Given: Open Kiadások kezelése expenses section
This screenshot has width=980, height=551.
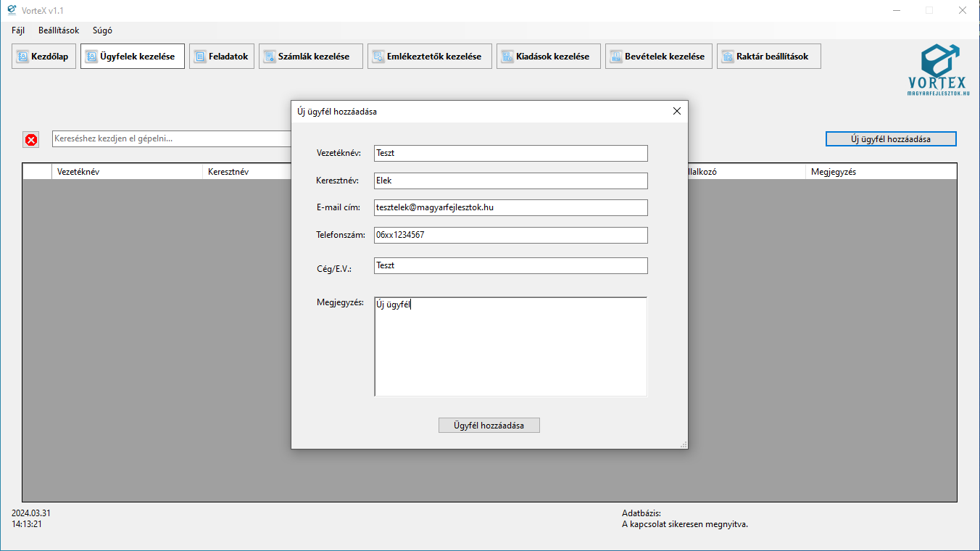Looking at the screenshot, I should (x=548, y=57).
